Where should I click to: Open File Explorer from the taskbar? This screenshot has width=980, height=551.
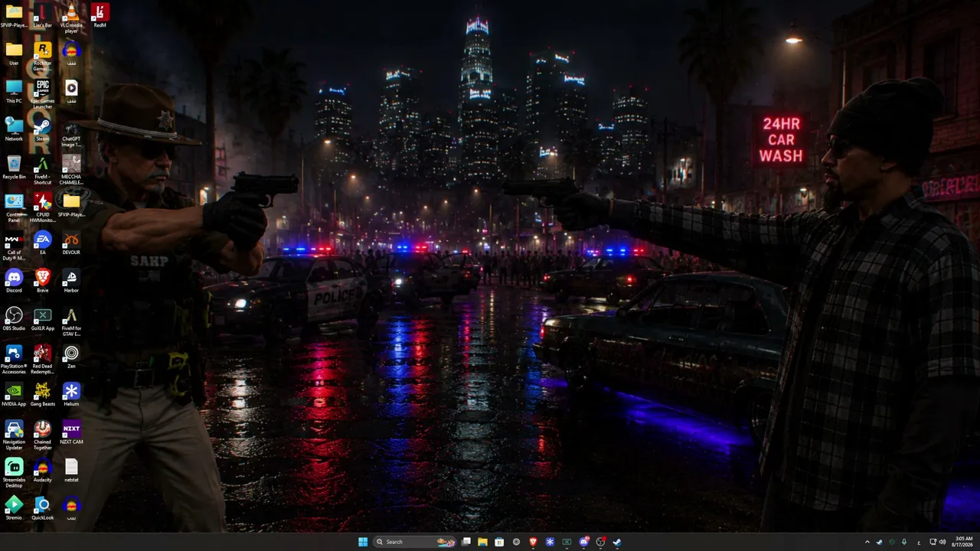click(482, 542)
